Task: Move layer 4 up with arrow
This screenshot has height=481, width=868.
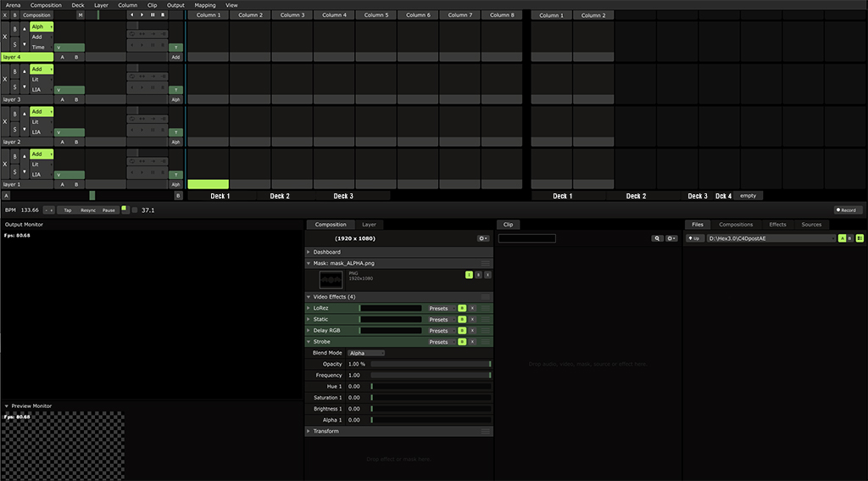Action: 25,29
